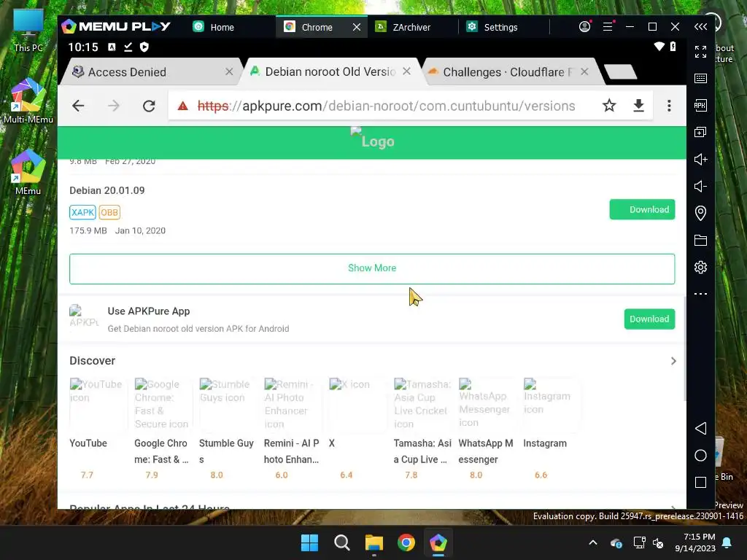
Task: Close the Chrome tab in MEmu title bar
Action: click(x=356, y=27)
